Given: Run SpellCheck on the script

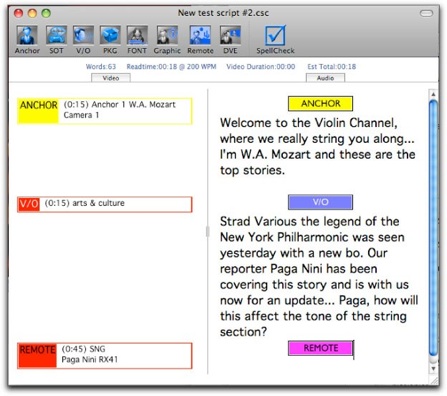Looking at the screenshot, I should [275, 40].
